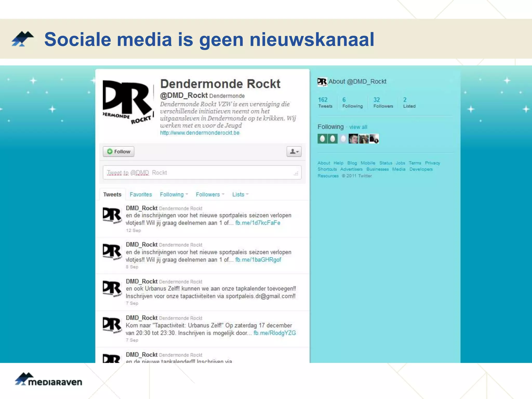Expand the Following tab dropdown
Image resolution: width=532 pixels, height=399 pixels.
point(174,194)
